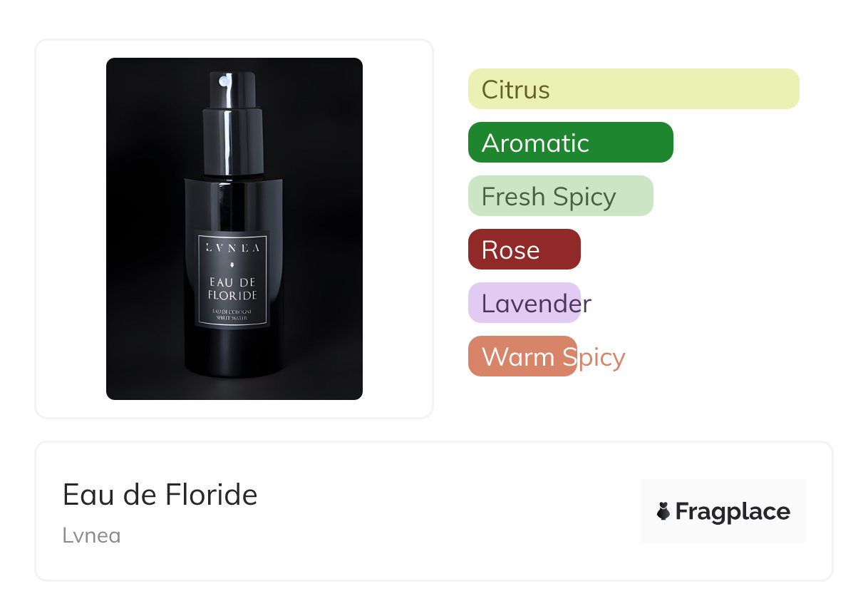Screen dimensions: 868x616
Task: Click the orange Warm Spicy accord bar
Action: point(522,356)
